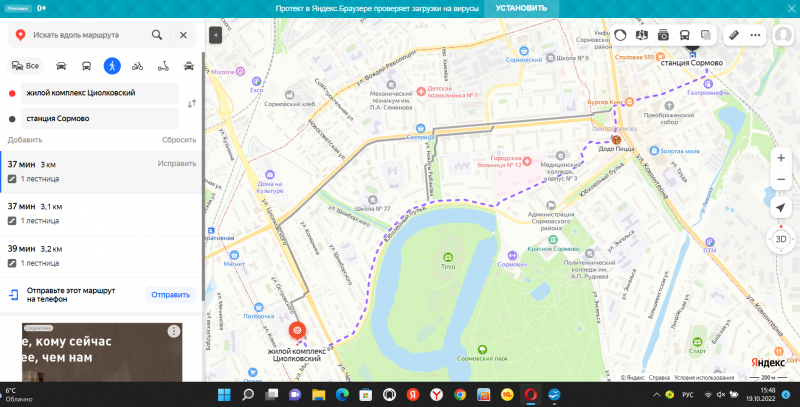800x407 pixels.
Task: Open 'Условия использования' terms link
Action: 704,378
